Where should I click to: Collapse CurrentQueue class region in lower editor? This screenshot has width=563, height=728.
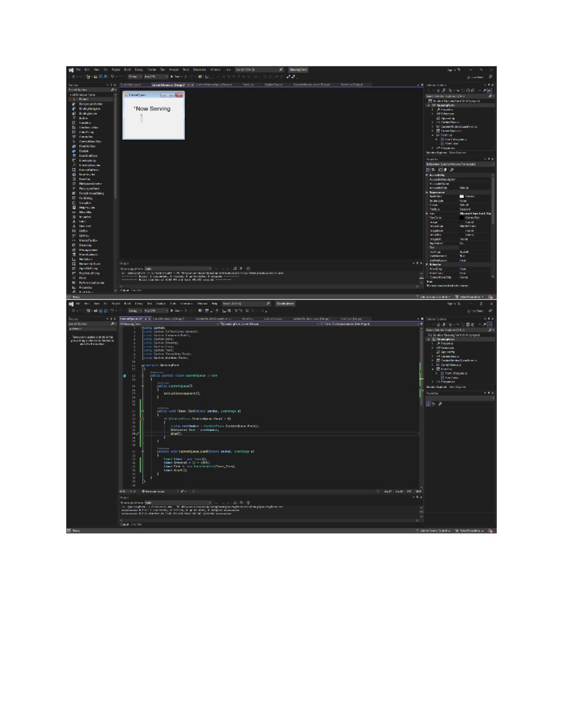[x=143, y=375]
